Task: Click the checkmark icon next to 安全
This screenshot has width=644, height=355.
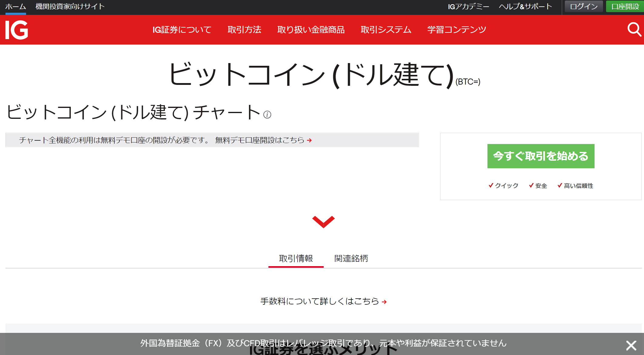Action: coord(531,185)
